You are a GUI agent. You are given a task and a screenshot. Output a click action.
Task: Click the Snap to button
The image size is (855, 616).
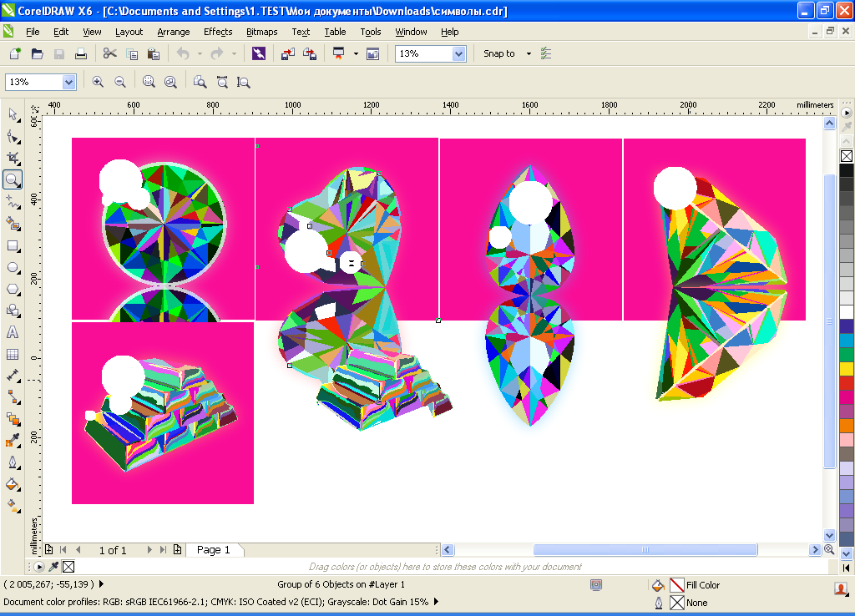[x=499, y=53]
